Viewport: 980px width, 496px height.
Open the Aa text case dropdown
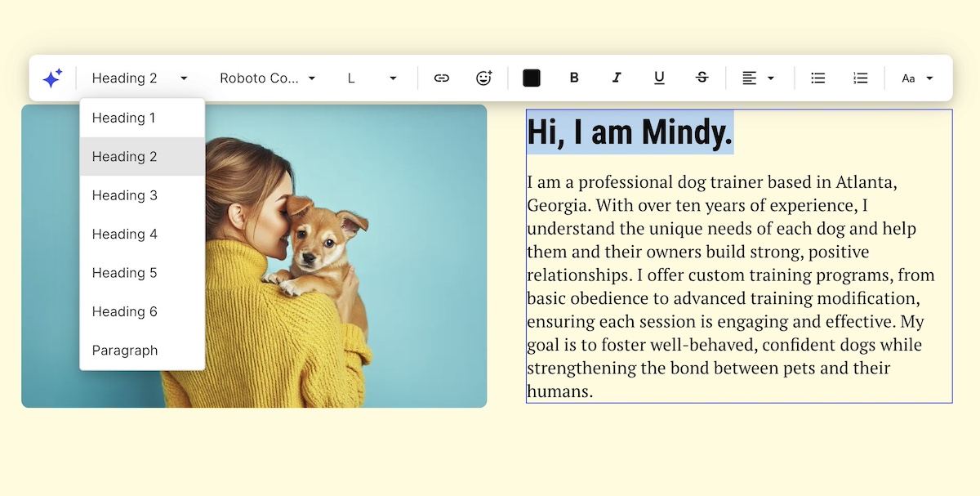[x=917, y=78]
